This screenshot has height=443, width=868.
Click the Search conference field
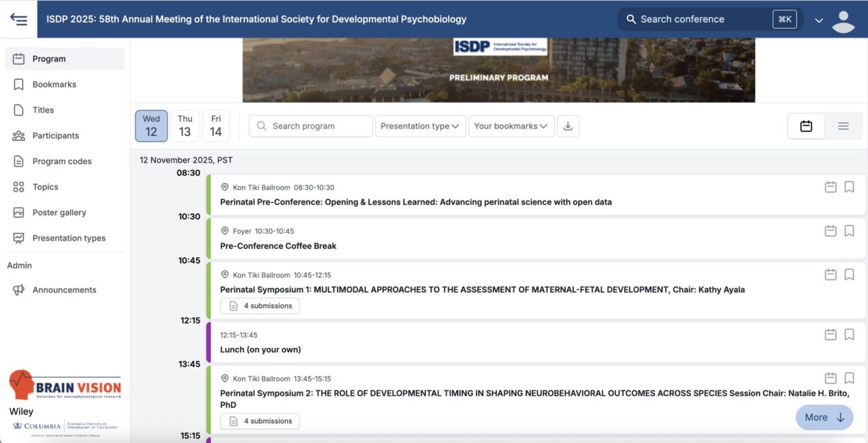(711, 19)
